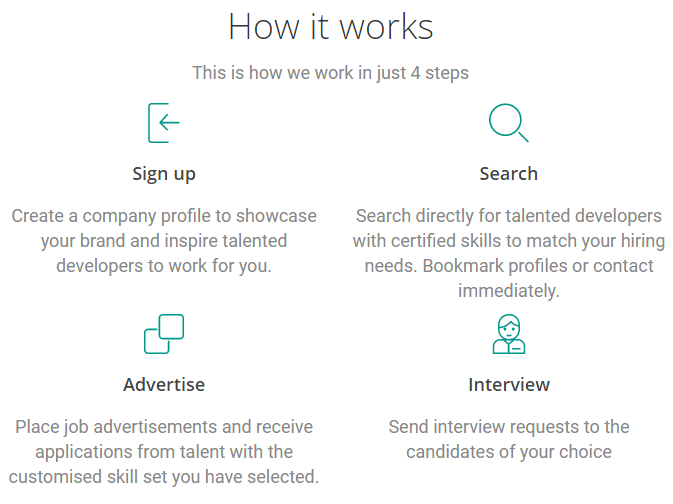Click the Sign up description paragraph
Image resolution: width=673 pixels, height=504 pixels.
point(164,241)
